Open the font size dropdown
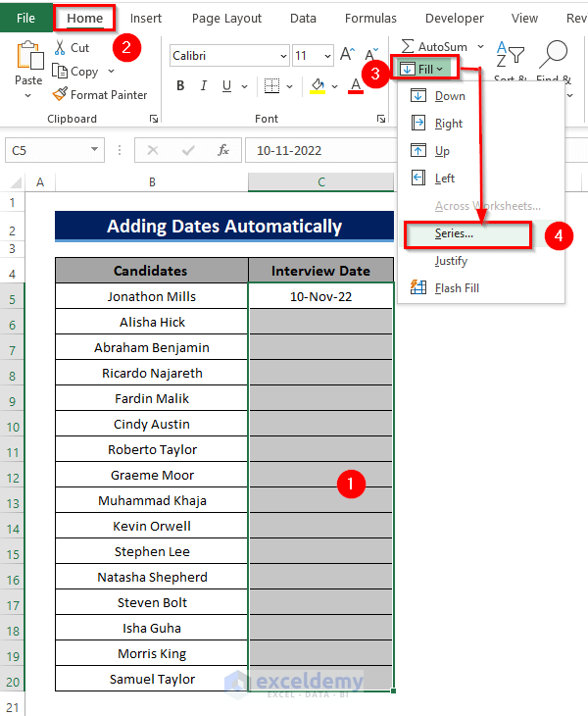The height and width of the screenshot is (716, 588). coord(327,56)
